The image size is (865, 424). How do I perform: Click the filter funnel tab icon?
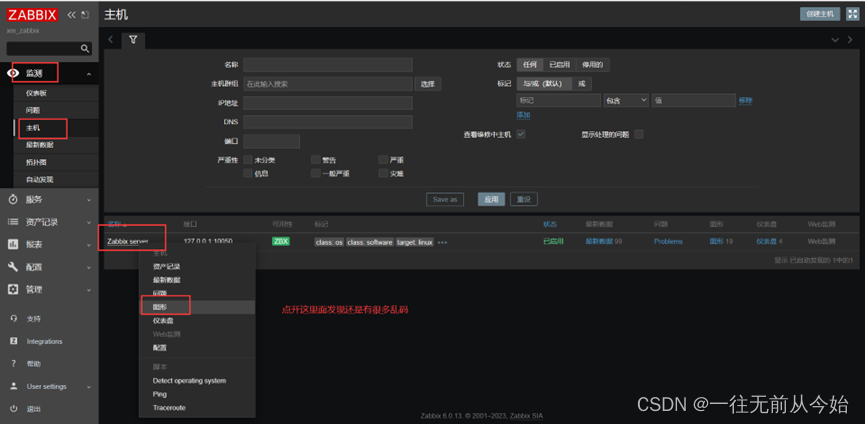tap(133, 40)
